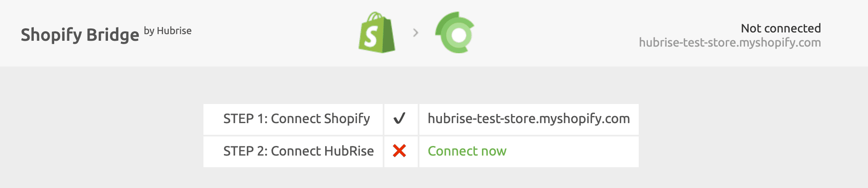
Task: Click header space between title and Shopify logo
Action: [271, 33]
